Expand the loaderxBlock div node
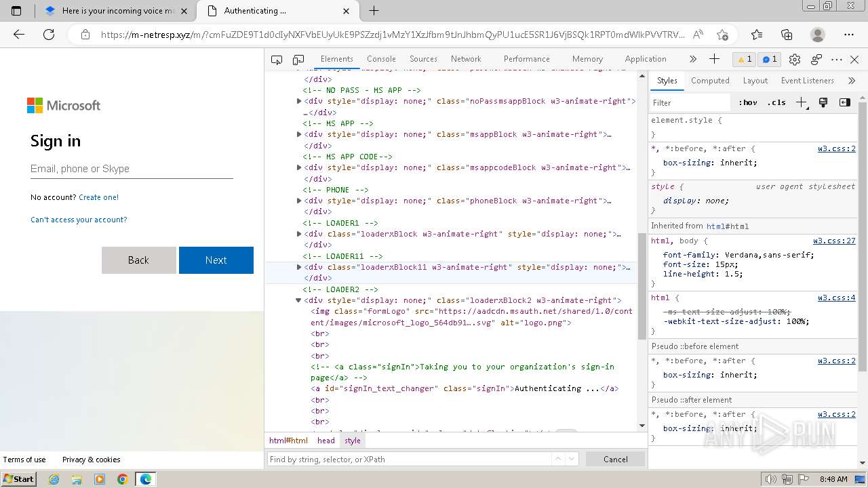The width and height of the screenshot is (868, 488). 299,234
